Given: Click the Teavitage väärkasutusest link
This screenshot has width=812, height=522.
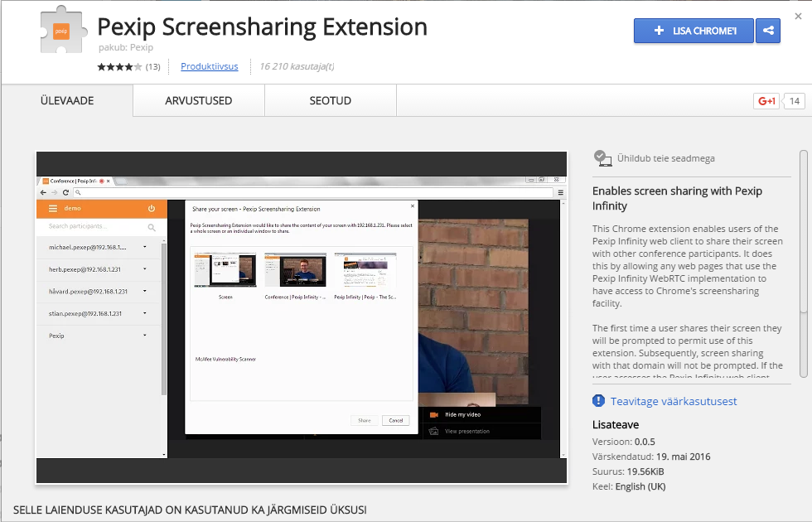Looking at the screenshot, I should coord(674,401).
